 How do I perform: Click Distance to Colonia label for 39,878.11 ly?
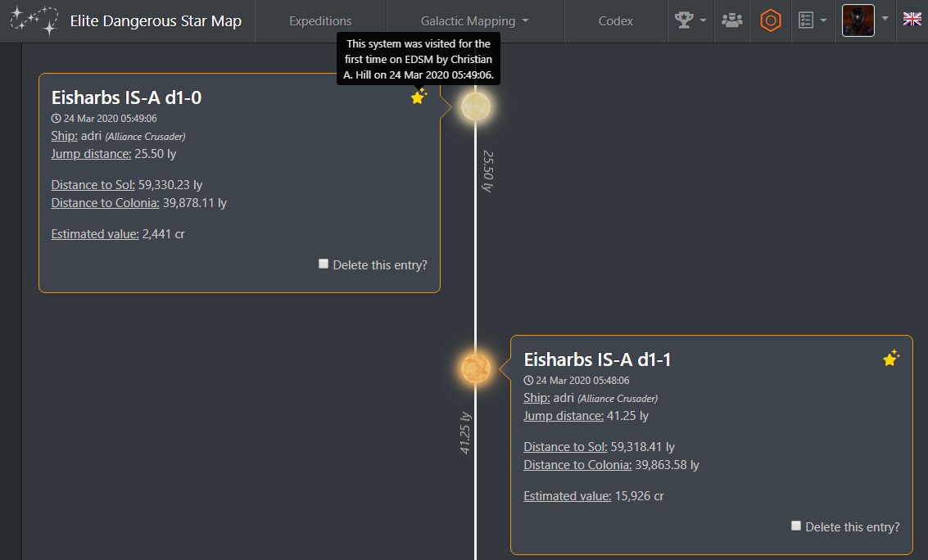coord(106,203)
